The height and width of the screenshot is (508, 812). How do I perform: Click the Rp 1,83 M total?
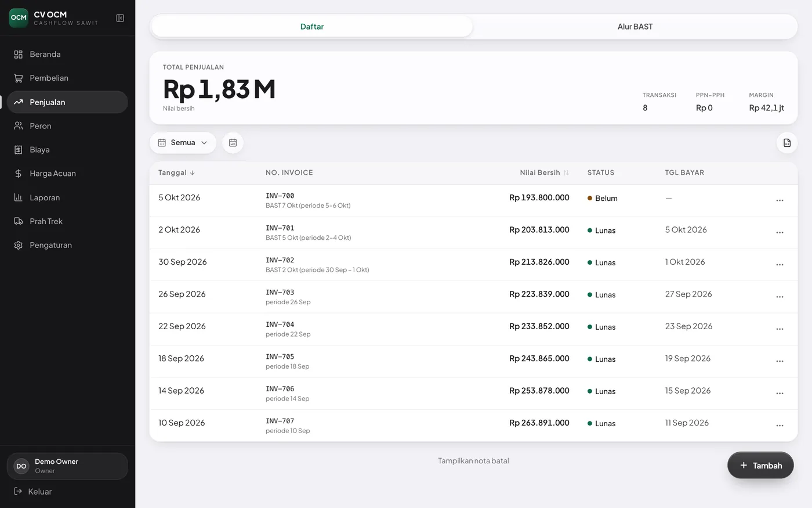point(219,89)
